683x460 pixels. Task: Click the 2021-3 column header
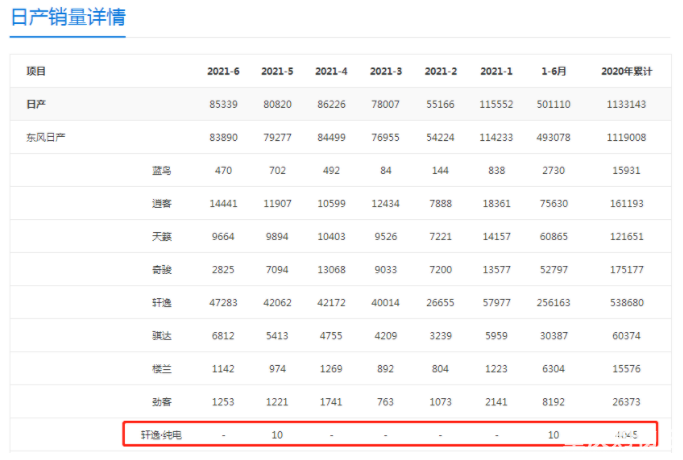point(385,71)
